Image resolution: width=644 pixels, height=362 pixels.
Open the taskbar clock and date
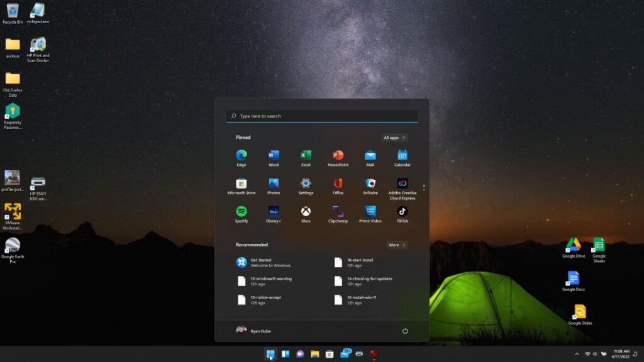point(621,354)
